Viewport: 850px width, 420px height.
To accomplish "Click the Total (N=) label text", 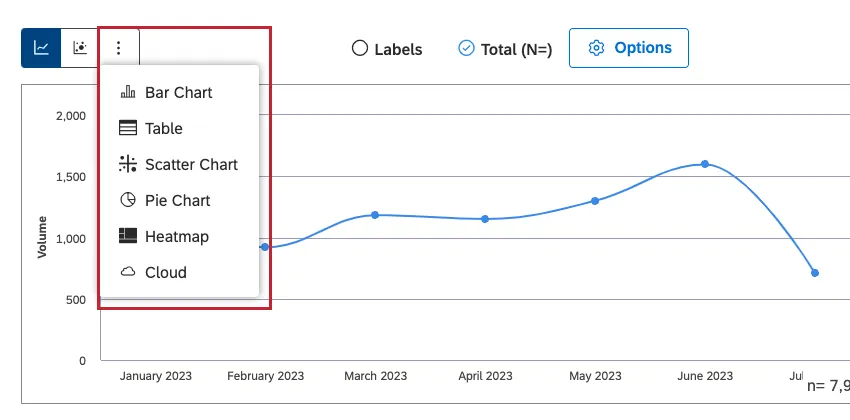I will click(x=517, y=49).
